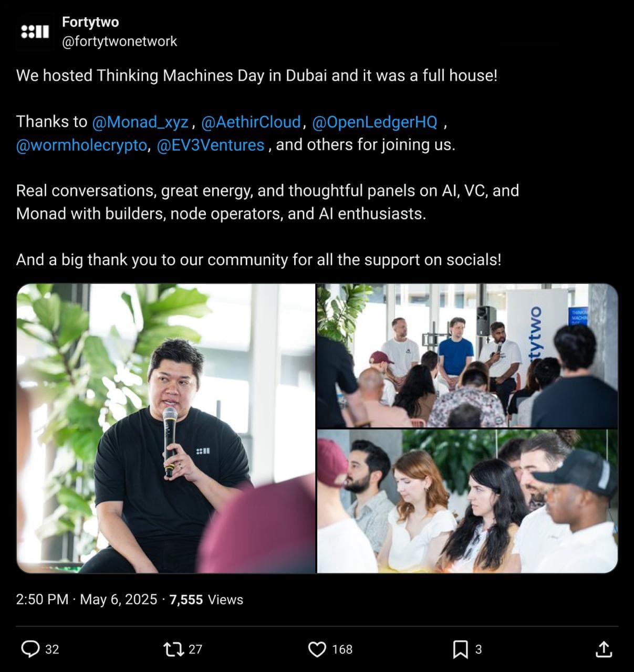This screenshot has width=634, height=672.
Task: Like the post with heart icon
Action: [x=317, y=649]
